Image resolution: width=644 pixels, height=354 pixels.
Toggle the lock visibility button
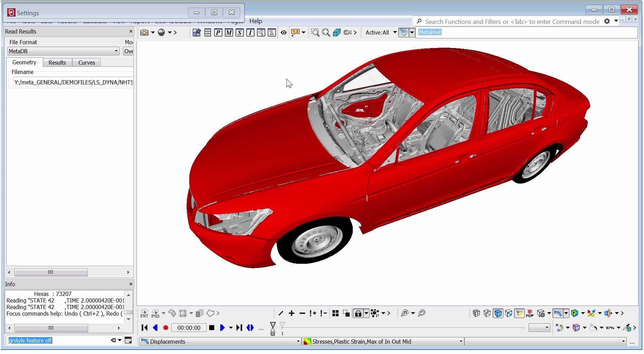tap(358, 314)
